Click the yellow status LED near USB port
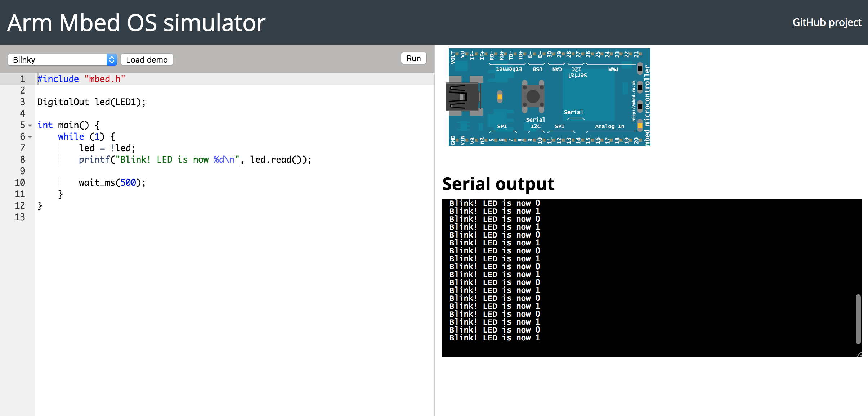The width and height of the screenshot is (868, 416). [500, 96]
